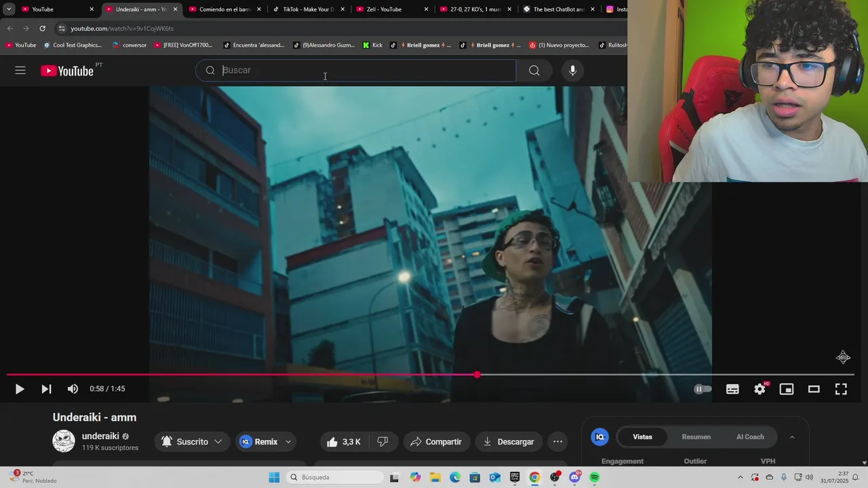Open Copilot from the taskbar
This screenshot has width=868, height=488.
pos(415,477)
